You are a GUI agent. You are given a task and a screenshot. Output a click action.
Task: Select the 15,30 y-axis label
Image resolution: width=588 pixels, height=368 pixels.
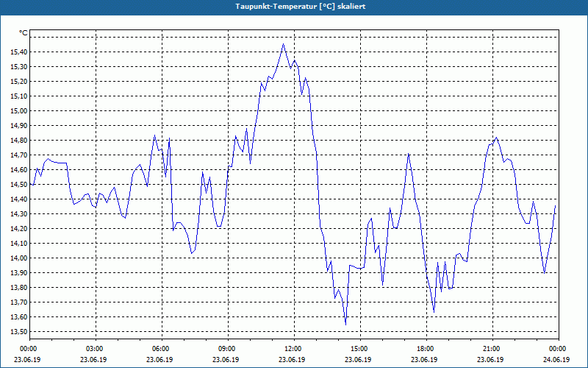(18, 66)
